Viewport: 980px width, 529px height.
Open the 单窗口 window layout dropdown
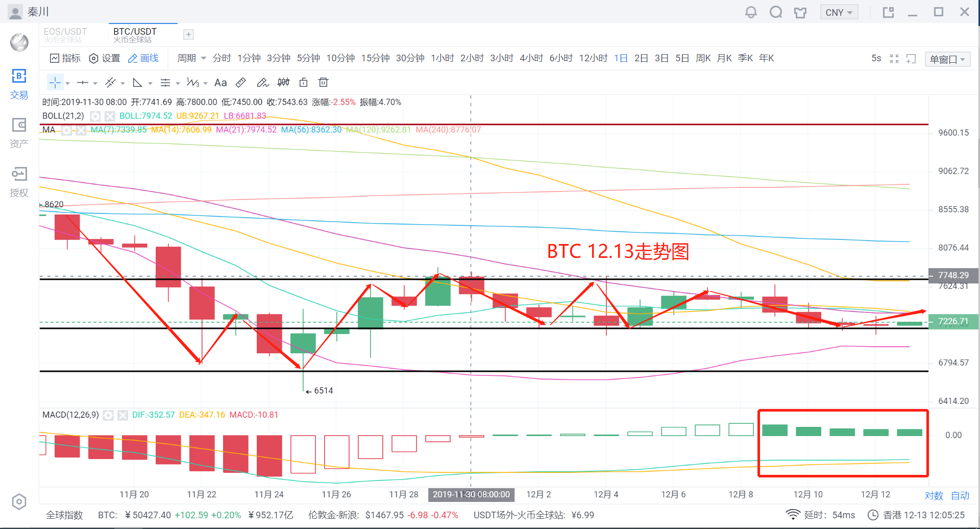coord(947,59)
